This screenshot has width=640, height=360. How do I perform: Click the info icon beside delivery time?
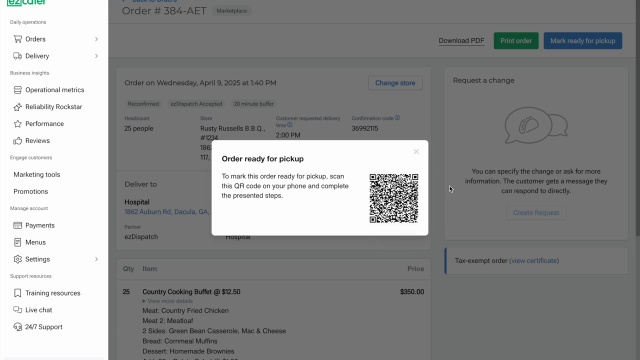point(289,125)
